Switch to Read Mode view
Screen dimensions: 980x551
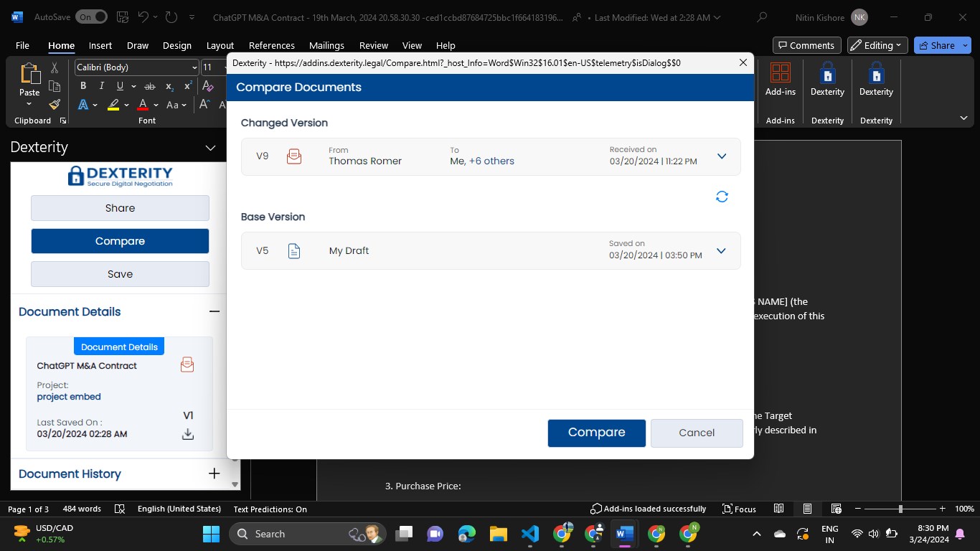778,509
